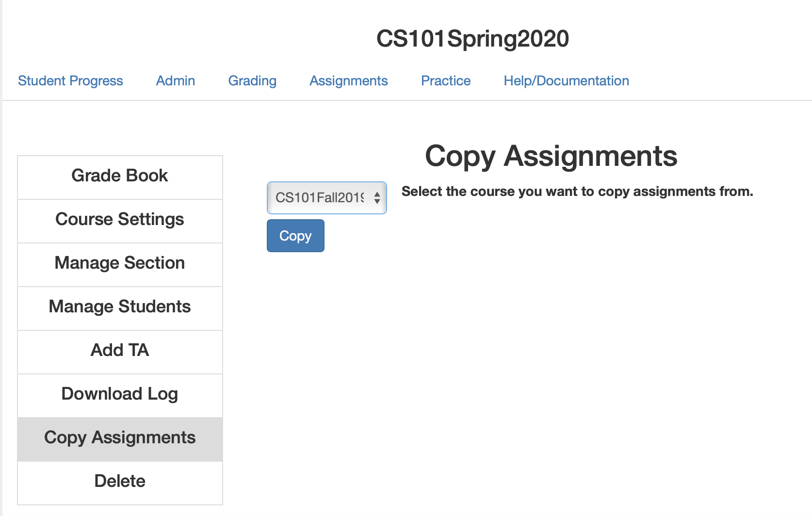
Task: Open the Admin navigation link
Action: coord(176,81)
